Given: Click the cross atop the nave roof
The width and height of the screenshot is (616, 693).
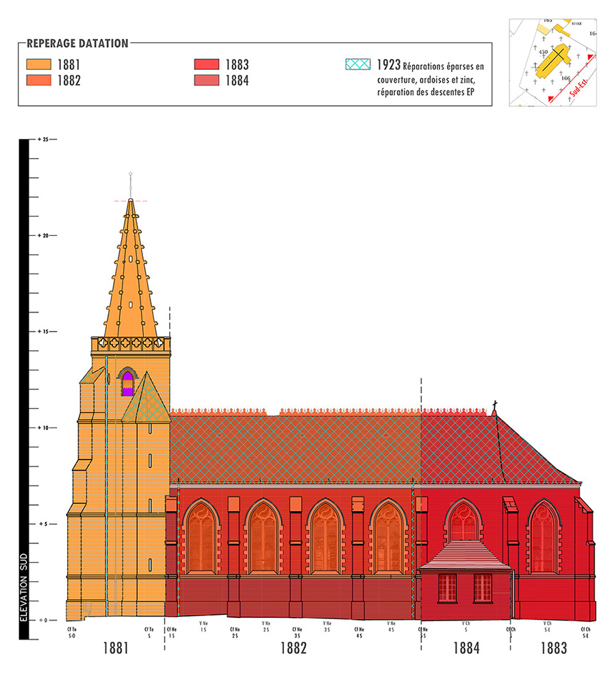Looking at the screenshot, I should tap(494, 406).
